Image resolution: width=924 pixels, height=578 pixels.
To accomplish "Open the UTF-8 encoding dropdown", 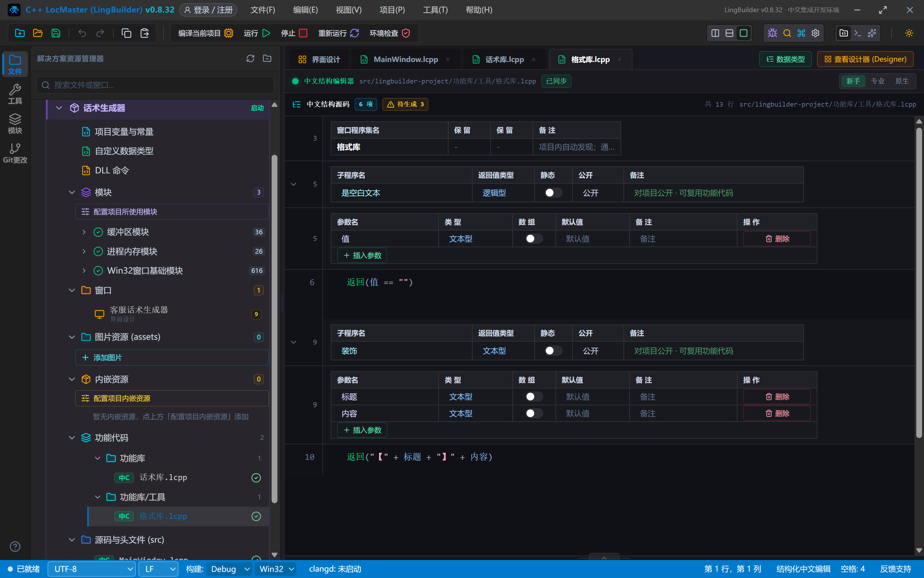I will tap(92, 569).
